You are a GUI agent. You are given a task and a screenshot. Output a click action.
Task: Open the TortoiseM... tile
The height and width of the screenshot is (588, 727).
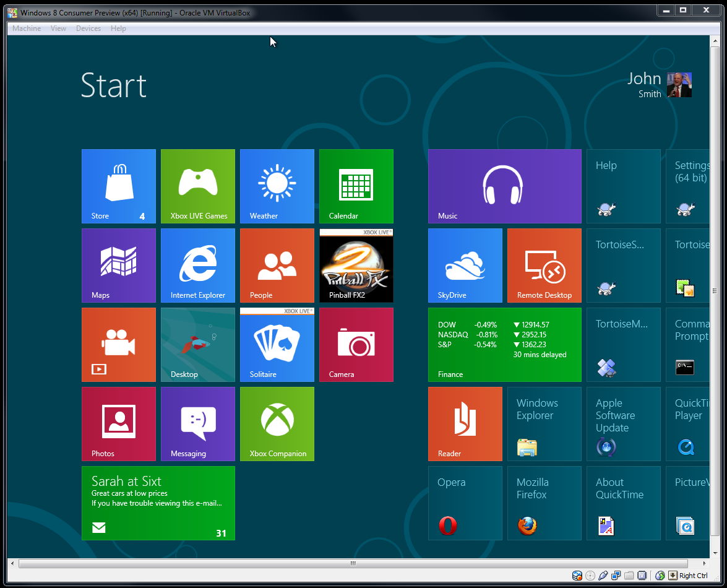624,345
